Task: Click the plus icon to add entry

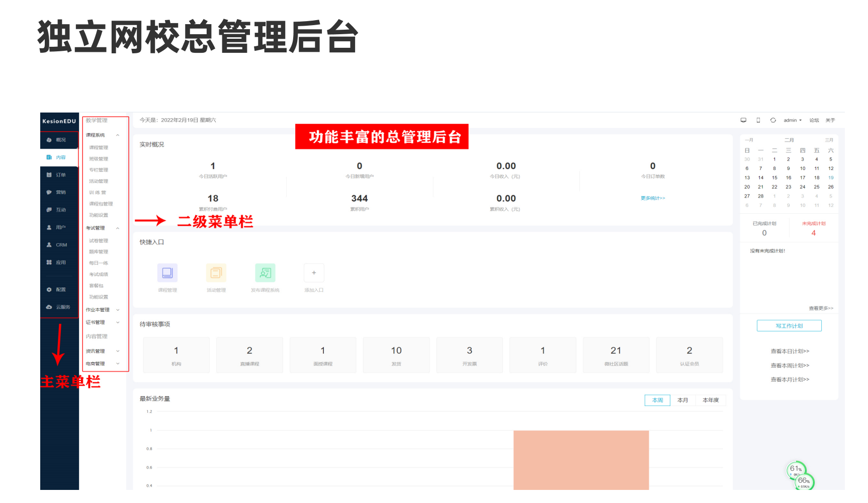Action: coord(314,273)
